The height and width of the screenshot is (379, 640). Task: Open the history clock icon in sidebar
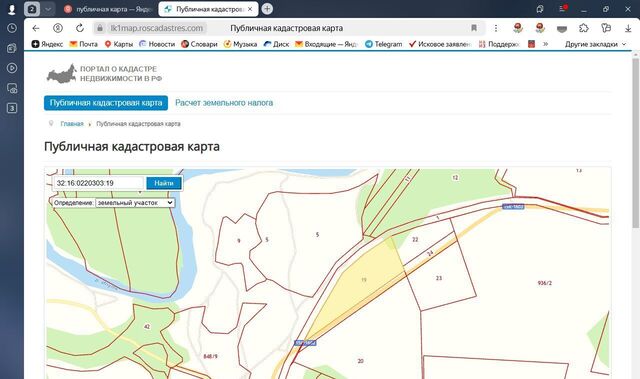[x=12, y=28]
